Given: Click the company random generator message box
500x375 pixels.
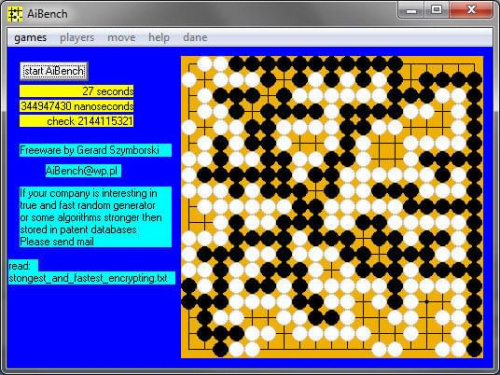Looking at the screenshot, I should click(95, 217).
